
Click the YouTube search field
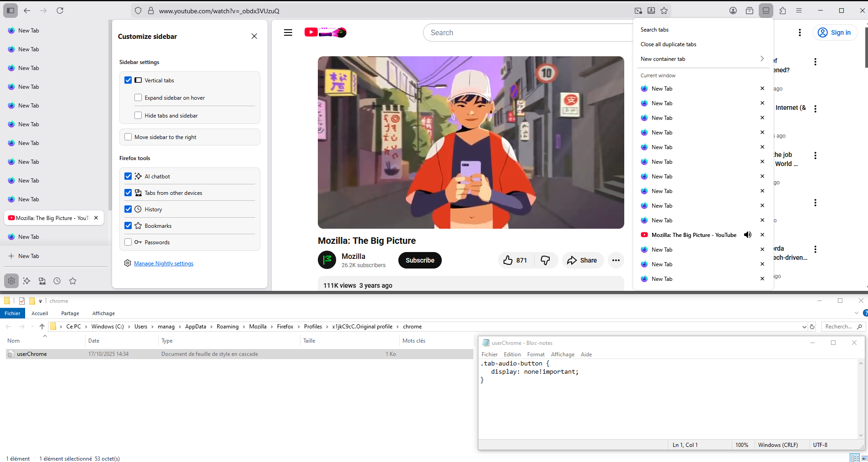(x=526, y=32)
